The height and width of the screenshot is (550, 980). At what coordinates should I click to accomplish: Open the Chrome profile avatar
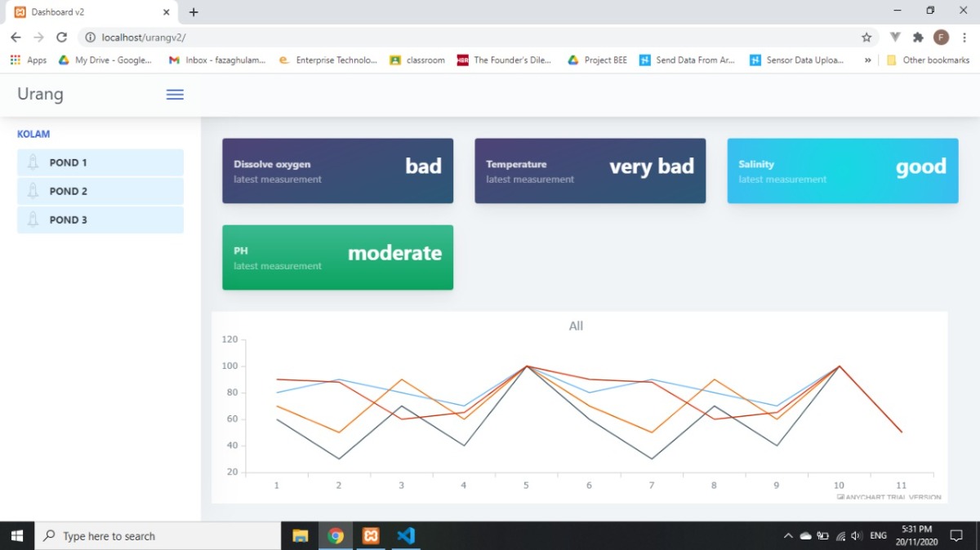941,38
